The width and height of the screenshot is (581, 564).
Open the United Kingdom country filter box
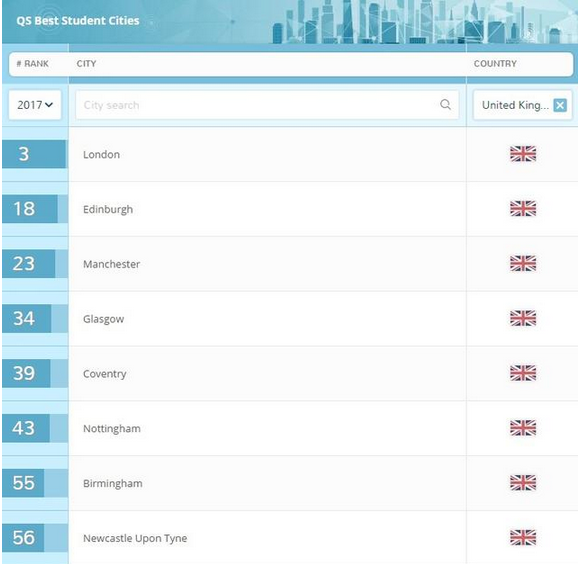(523, 105)
